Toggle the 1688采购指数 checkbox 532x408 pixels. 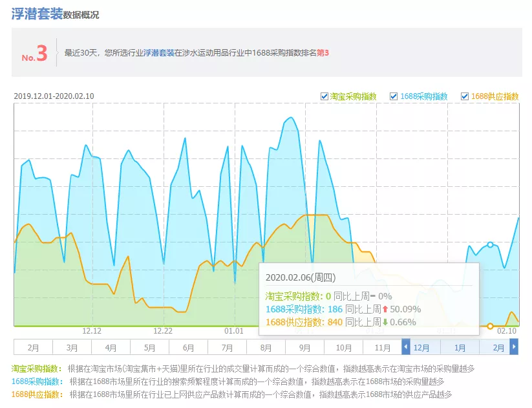click(x=394, y=96)
